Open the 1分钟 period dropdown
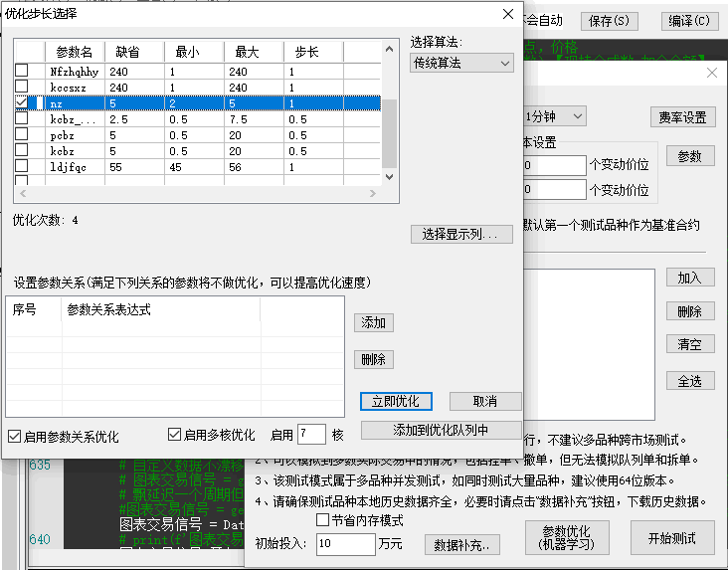 (554, 116)
